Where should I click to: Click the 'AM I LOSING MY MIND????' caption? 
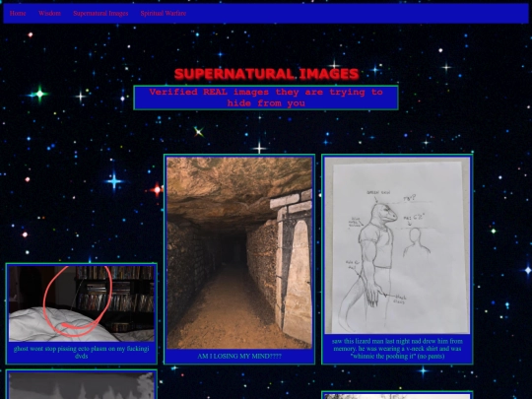(239, 357)
